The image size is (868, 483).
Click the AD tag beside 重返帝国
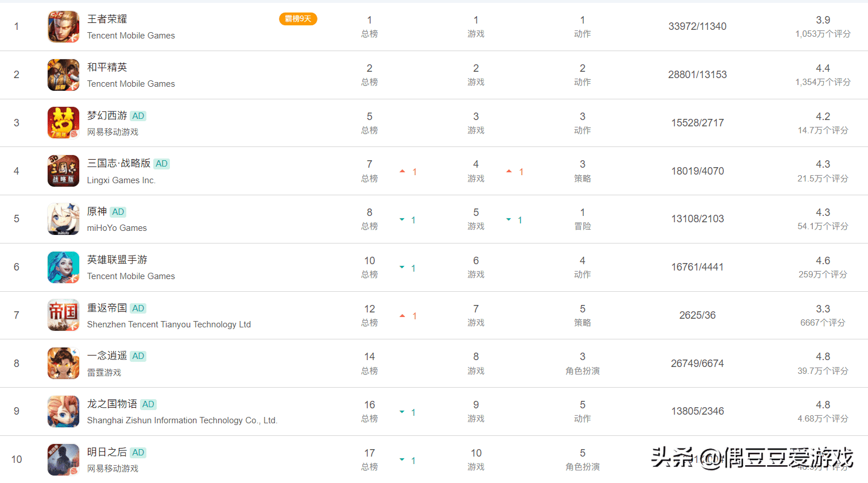(x=138, y=308)
